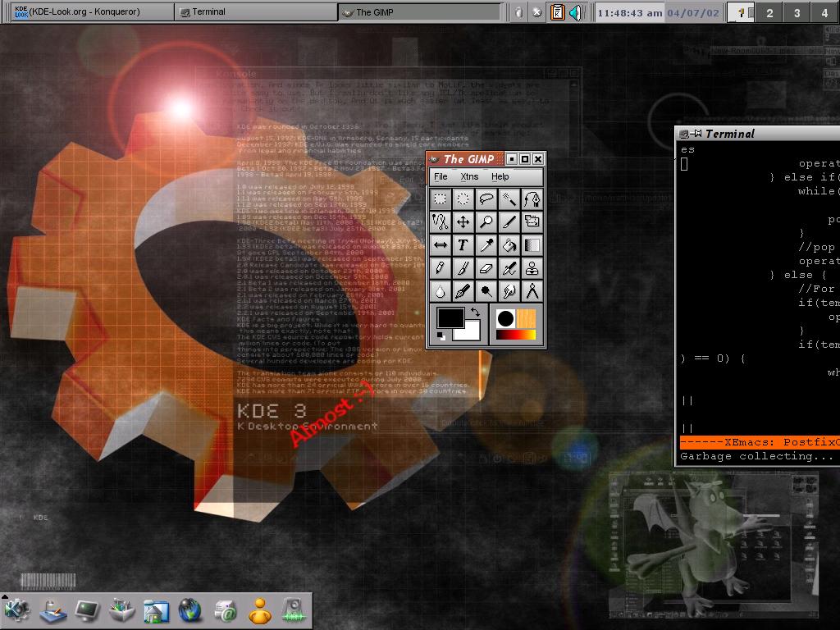Pick the Move tool with four arrows
The height and width of the screenshot is (630, 840).
click(463, 221)
